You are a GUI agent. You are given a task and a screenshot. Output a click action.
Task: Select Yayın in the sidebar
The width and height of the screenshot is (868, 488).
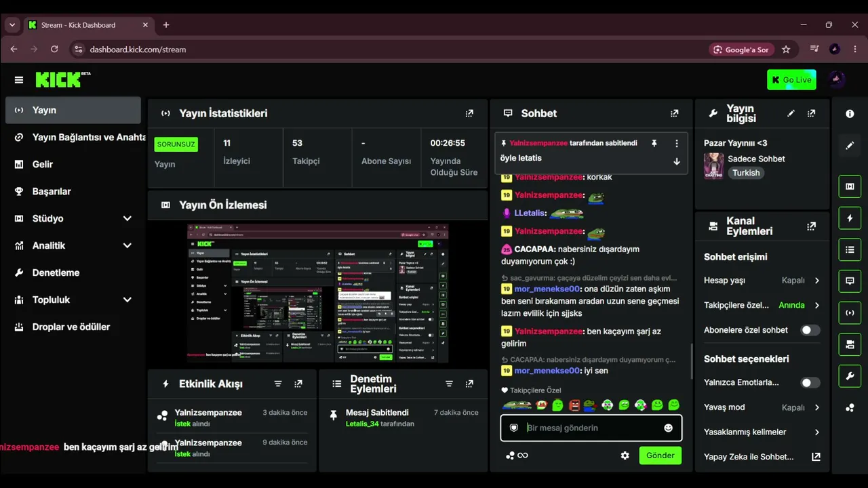click(x=73, y=110)
